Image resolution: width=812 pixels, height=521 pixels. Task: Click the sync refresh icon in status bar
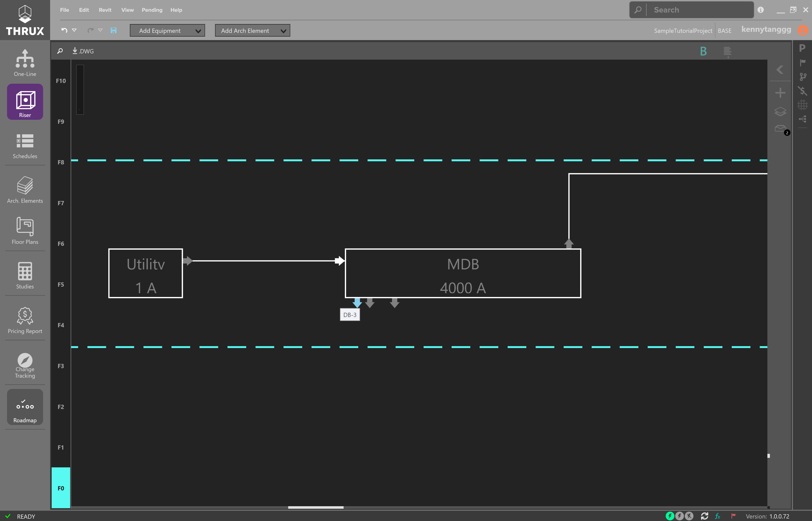(704, 516)
